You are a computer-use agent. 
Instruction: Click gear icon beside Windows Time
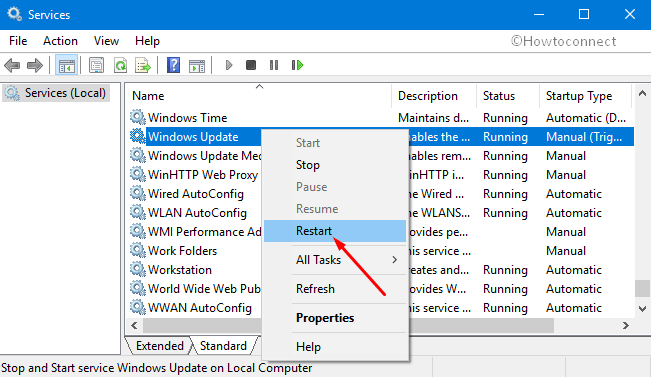coord(137,118)
